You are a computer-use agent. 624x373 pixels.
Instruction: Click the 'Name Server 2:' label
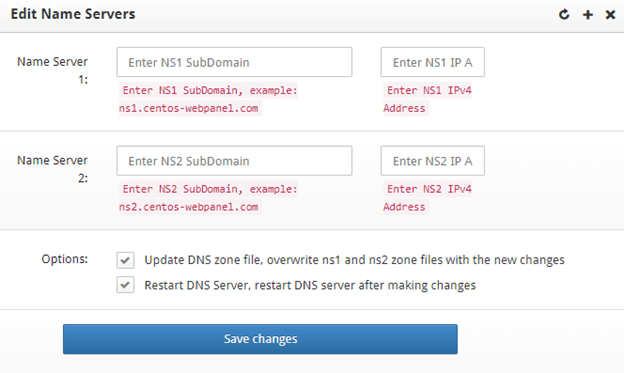tap(53, 169)
